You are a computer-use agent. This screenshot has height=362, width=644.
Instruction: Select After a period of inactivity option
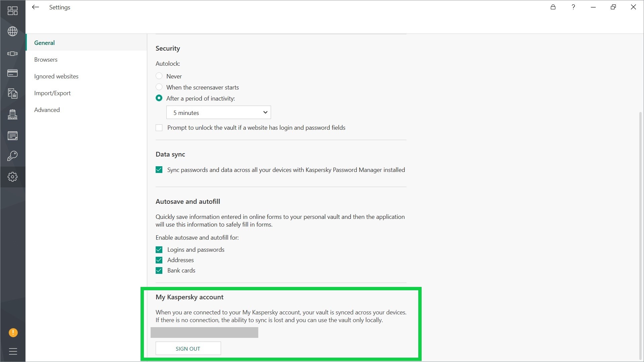coord(159,98)
